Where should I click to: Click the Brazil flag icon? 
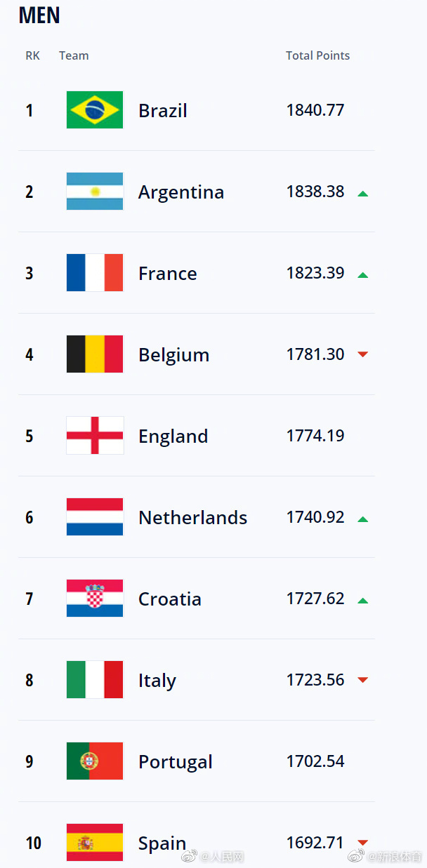coord(95,110)
